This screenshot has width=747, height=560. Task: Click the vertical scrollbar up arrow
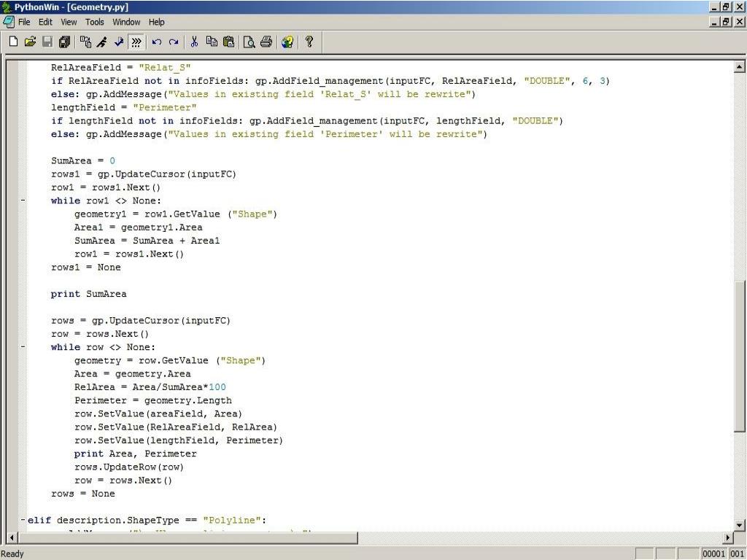739,66
